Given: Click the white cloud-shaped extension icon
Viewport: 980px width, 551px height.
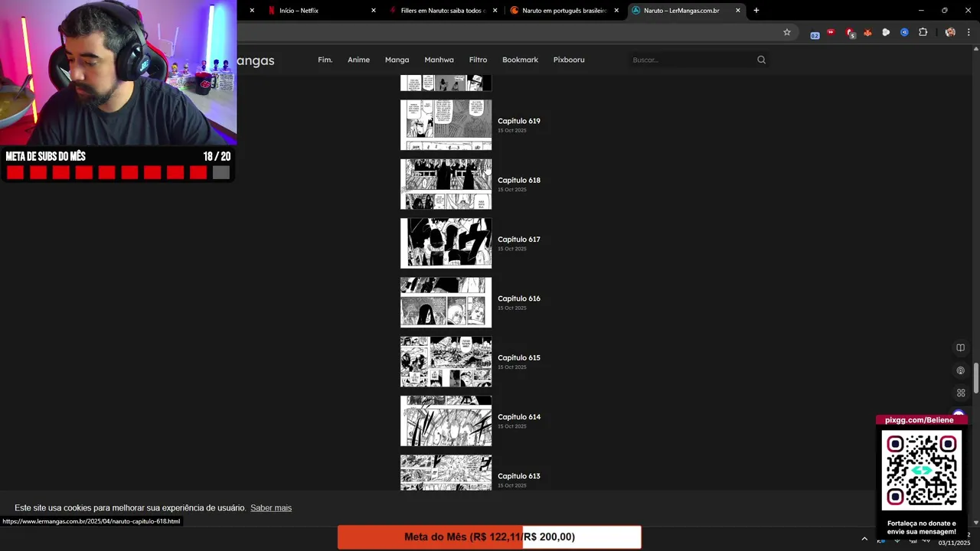Looking at the screenshot, I should point(886,32).
